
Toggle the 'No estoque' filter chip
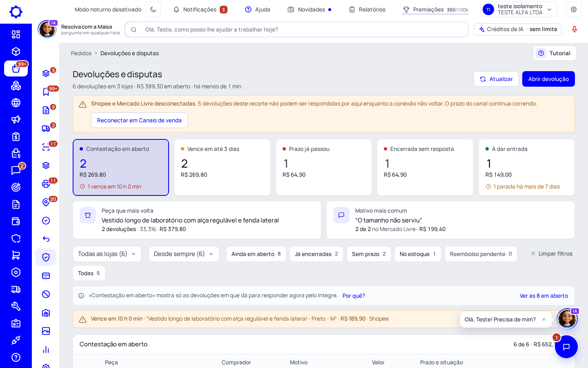click(x=418, y=254)
